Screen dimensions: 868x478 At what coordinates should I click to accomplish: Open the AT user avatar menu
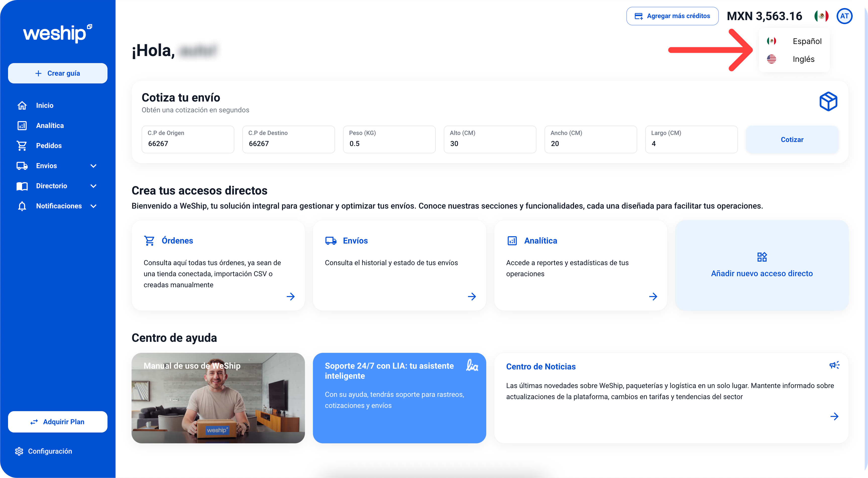[844, 16]
